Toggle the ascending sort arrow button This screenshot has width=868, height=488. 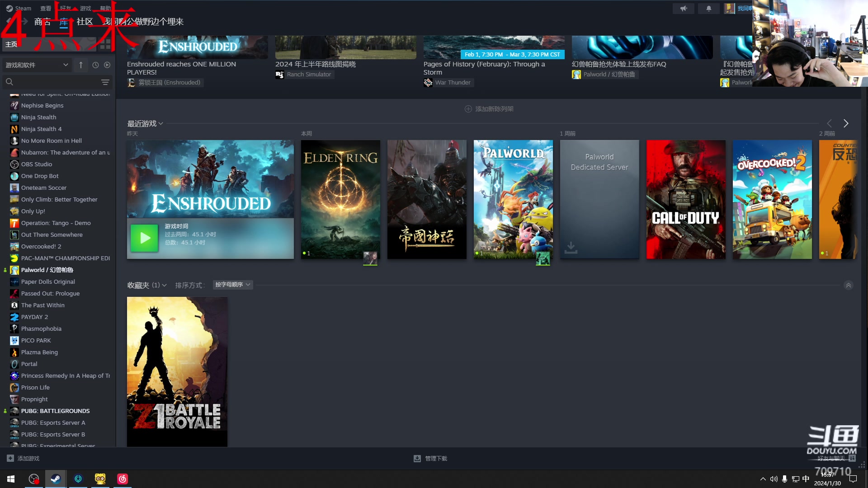click(81, 65)
